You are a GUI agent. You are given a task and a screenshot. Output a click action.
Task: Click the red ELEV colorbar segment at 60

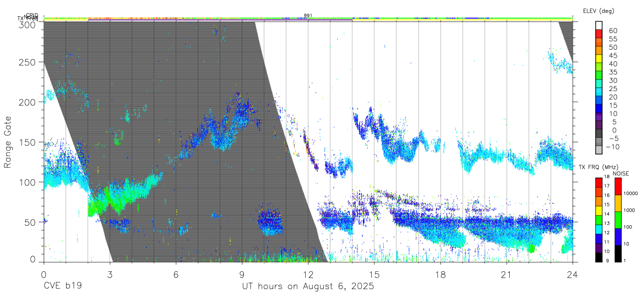[599, 34]
